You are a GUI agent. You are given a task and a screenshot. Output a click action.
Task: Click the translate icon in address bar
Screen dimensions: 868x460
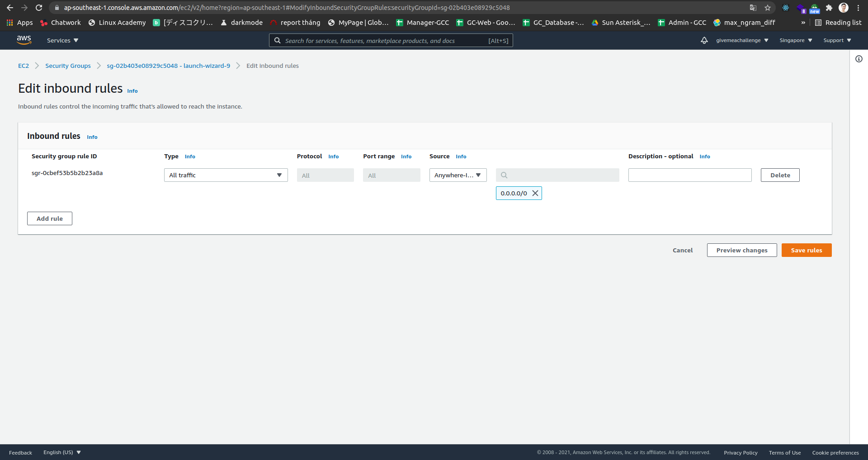[x=752, y=8]
